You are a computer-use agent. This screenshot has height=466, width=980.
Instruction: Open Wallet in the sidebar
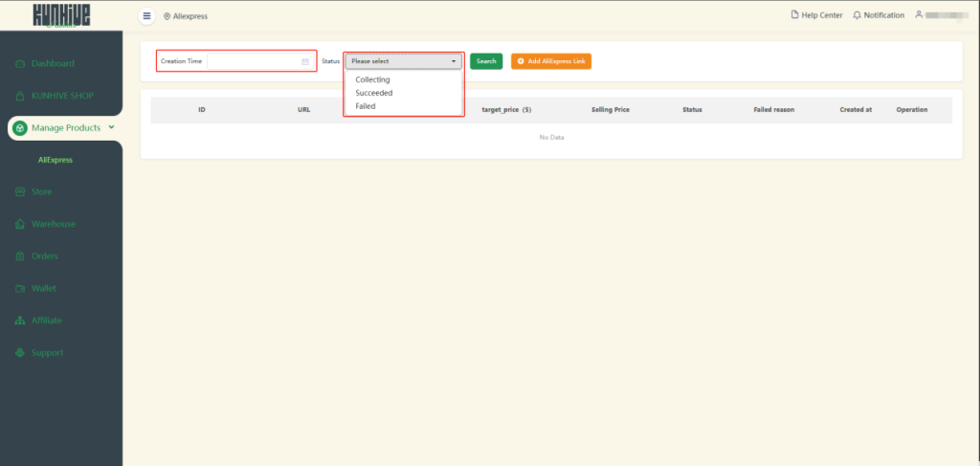pos(44,289)
